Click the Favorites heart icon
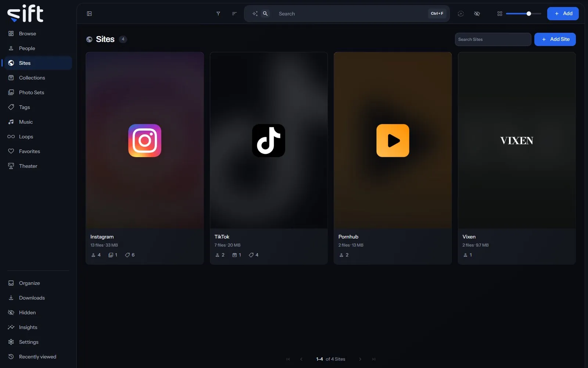The width and height of the screenshot is (588, 368). coord(11,151)
